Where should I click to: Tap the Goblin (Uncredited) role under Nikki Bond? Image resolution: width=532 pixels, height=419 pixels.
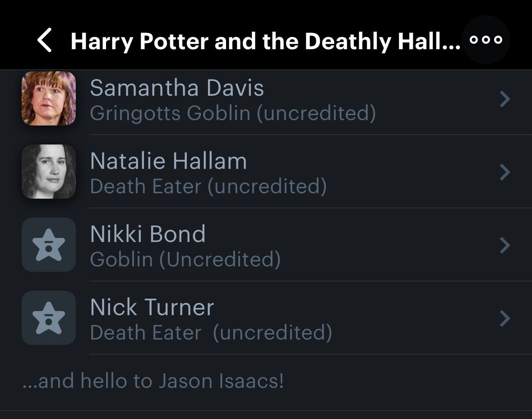(x=185, y=259)
